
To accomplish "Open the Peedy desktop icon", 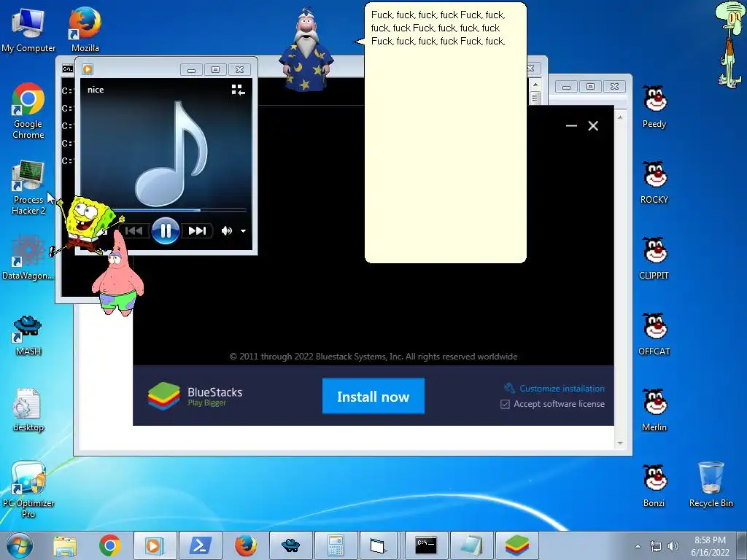I will pos(654,106).
